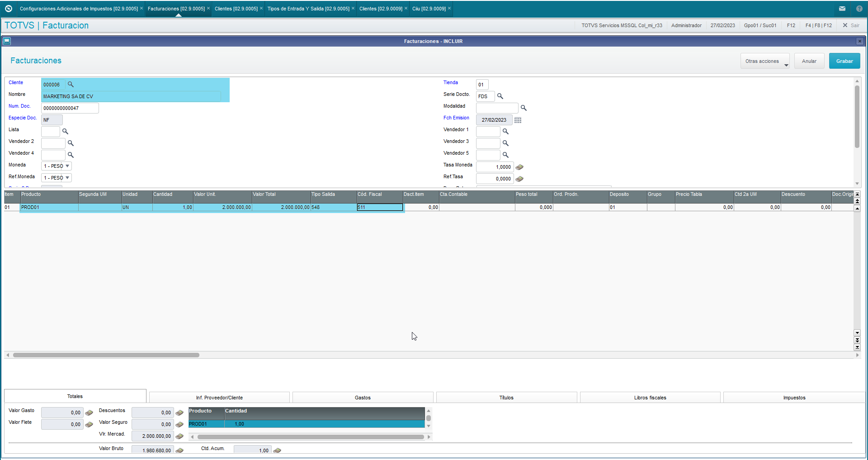The width and height of the screenshot is (868, 460).
Task: Click the Grabar button
Action: click(x=844, y=61)
